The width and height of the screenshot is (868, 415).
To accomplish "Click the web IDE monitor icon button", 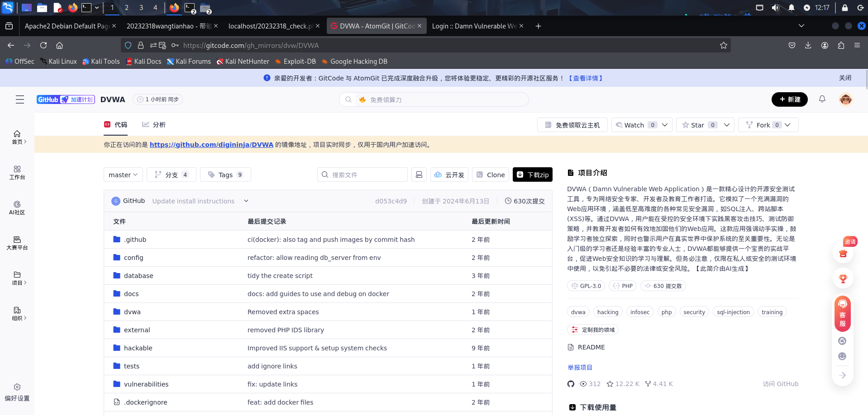I will pos(419,174).
